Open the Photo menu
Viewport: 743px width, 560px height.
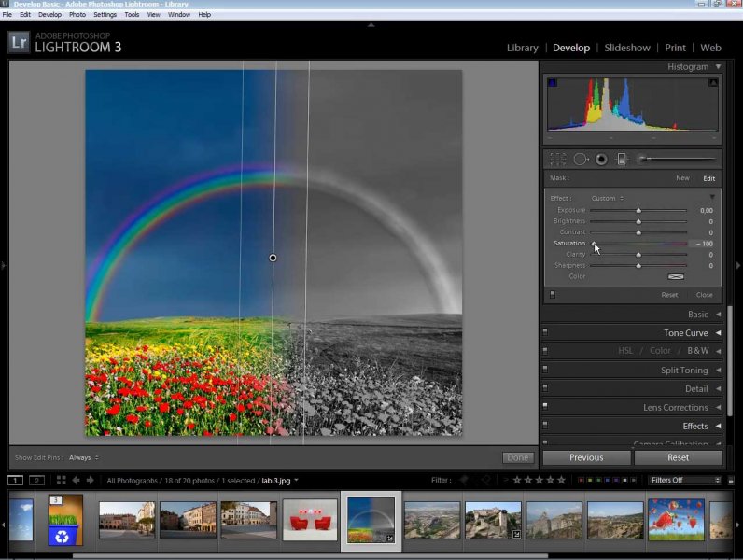click(x=77, y=15)
